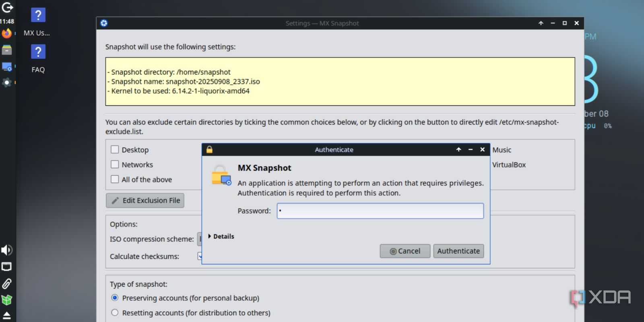Focus the Password input field
The height and width of the screenshot is (322, 644).
[x=380, y=211]
